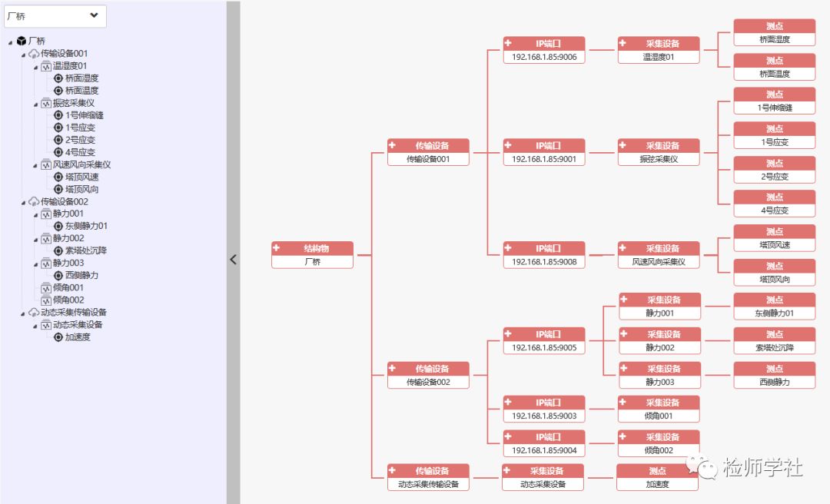Collapse the 动态采集传输设备 tree branch

point(23,313)
